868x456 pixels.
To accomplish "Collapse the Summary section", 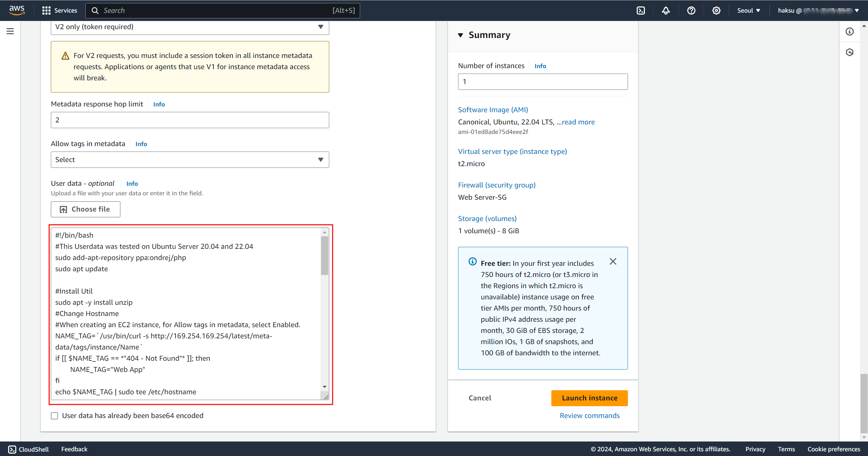I will (x=460, y=35).
